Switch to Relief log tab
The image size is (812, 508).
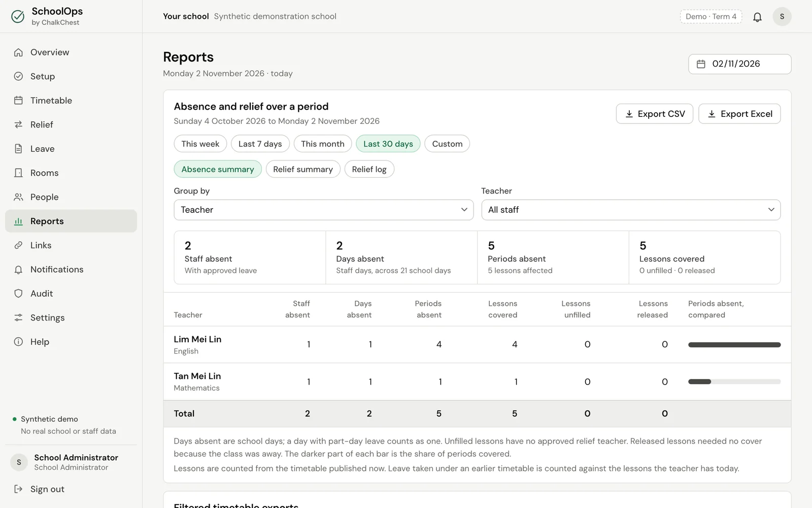coord(369,169)
